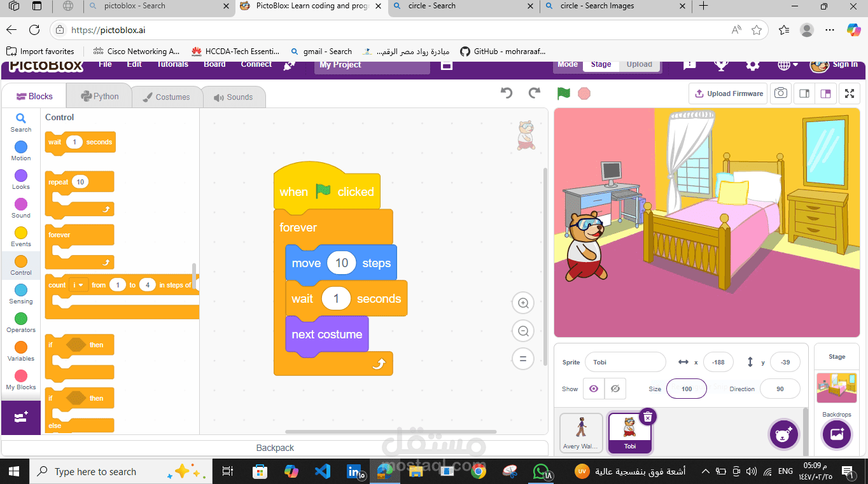Zoom in on the workspace
The width and height of the screenshot is (868, 484).
523,303
